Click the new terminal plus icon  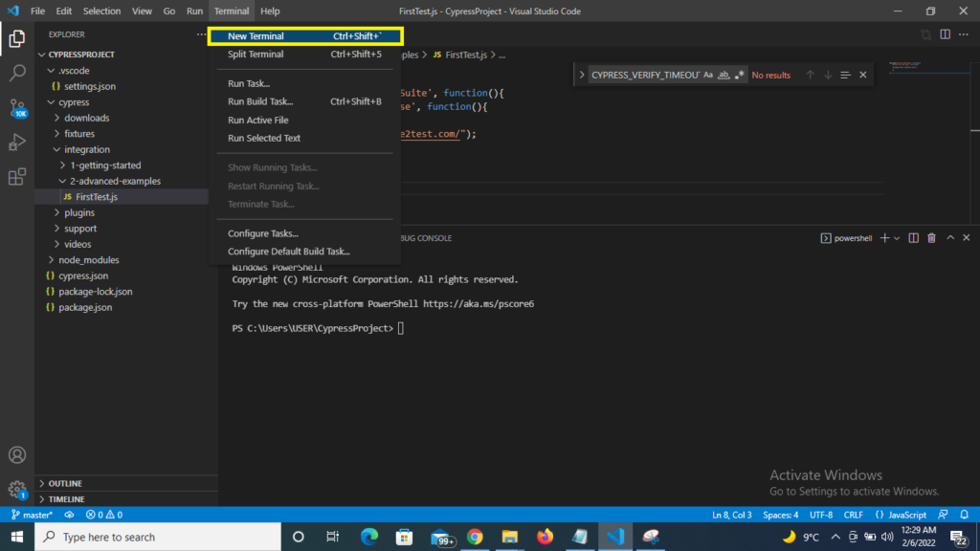click(x=884, y=238)
